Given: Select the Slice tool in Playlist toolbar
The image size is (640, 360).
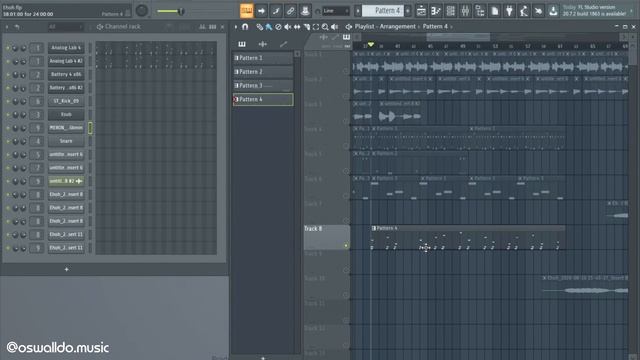Looking at the screenshot, I should 307,27.
